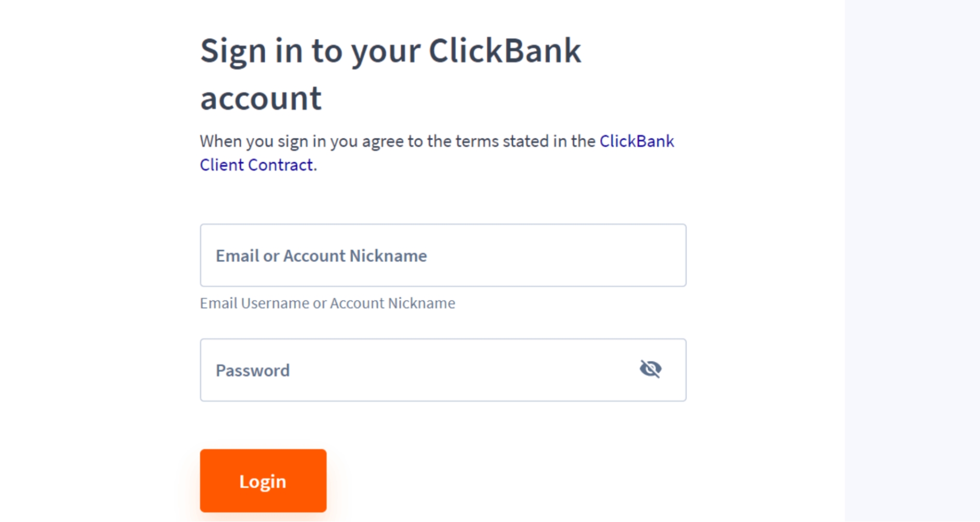Click the word "ClickBank" in the terms link
Screen dimensions: 980x522
pyautogui.click(x=636, y=141)
